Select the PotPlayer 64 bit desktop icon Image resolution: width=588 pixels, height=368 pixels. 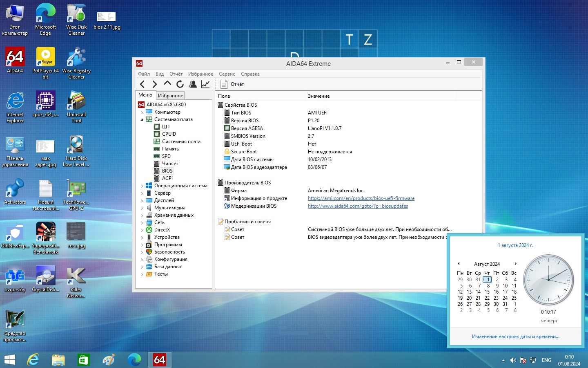click(46, 63)
